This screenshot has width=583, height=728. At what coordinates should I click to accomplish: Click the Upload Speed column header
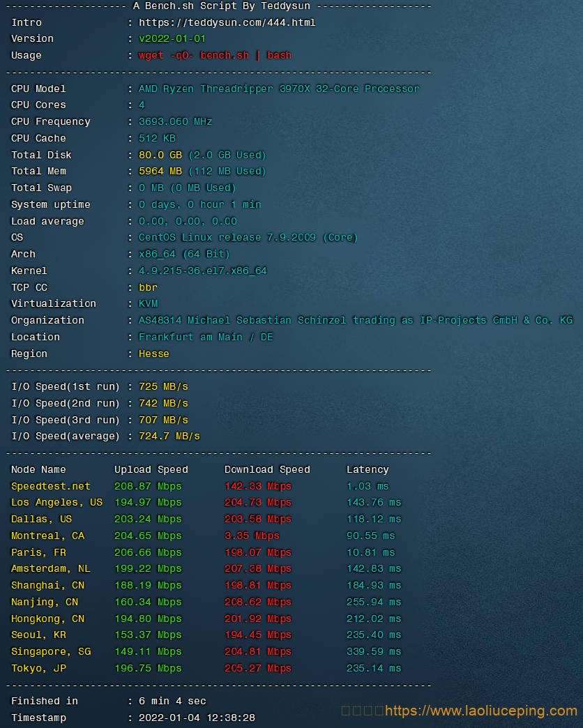click(151, 470)
